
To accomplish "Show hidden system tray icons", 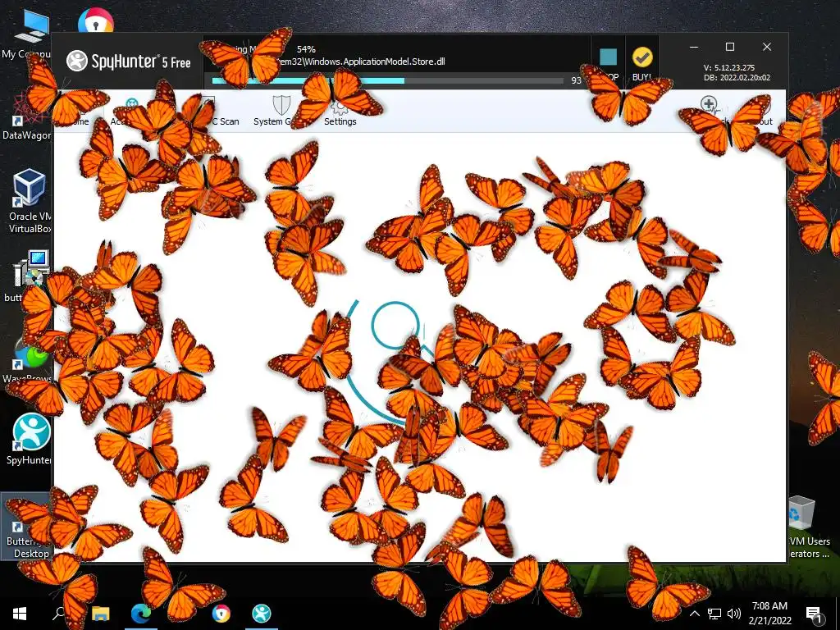I will coord(694,614).
